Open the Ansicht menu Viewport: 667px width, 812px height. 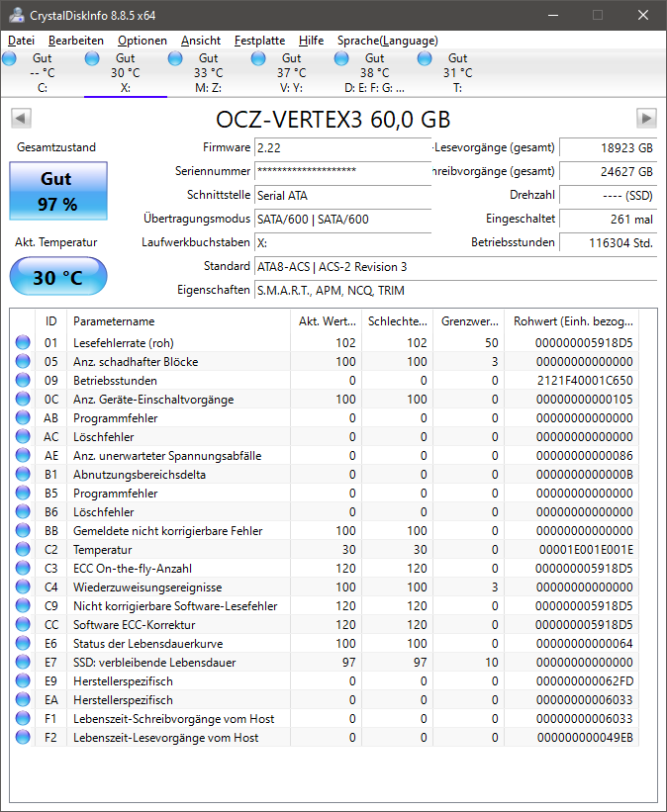(x=201, y=41)
